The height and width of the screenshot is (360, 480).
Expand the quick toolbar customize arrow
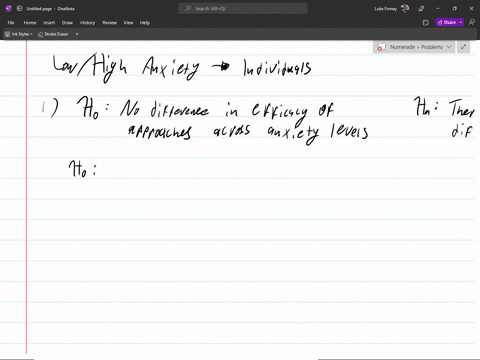(77, 34)
